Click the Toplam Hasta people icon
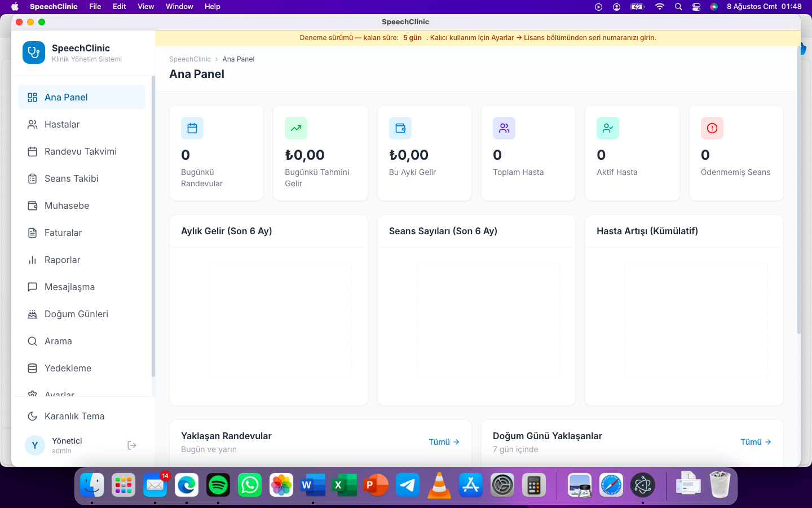This screenshot has height=508, width=812. pyautogui.click(x=504, y=128)
